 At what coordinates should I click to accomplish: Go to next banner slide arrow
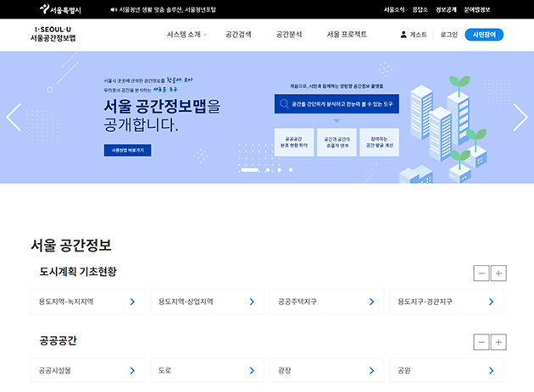520,117
